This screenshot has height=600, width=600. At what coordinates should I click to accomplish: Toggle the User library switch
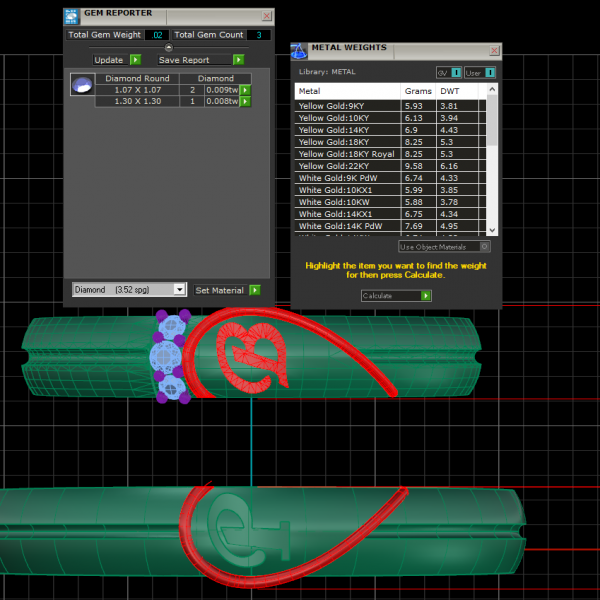[x=490, y=73]
